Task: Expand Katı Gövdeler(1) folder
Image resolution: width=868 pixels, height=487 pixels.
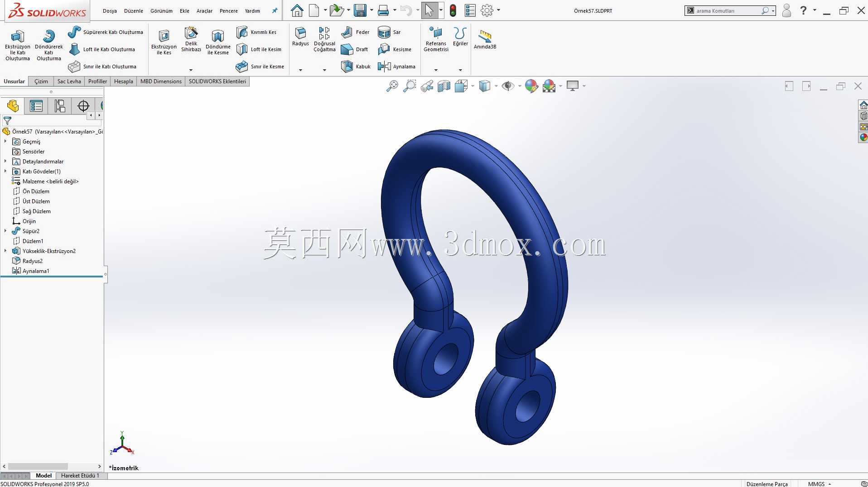Action: coord(5,172)
